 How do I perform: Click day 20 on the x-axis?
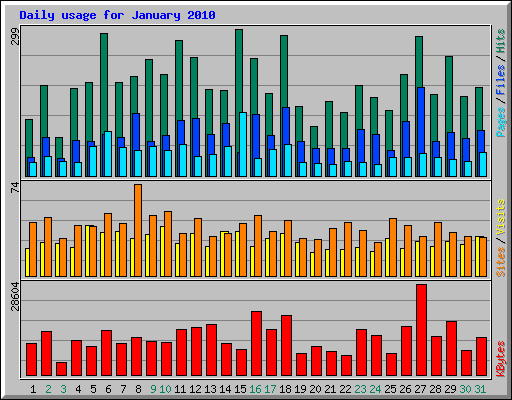pyautogui.click(x=315, y=389)
